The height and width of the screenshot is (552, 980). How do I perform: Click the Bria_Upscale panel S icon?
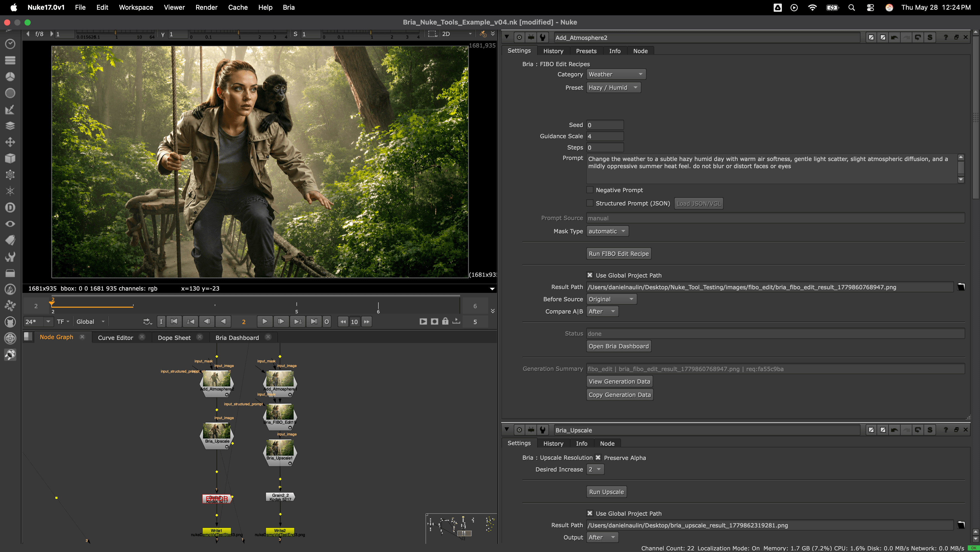[x=930, y=430]
